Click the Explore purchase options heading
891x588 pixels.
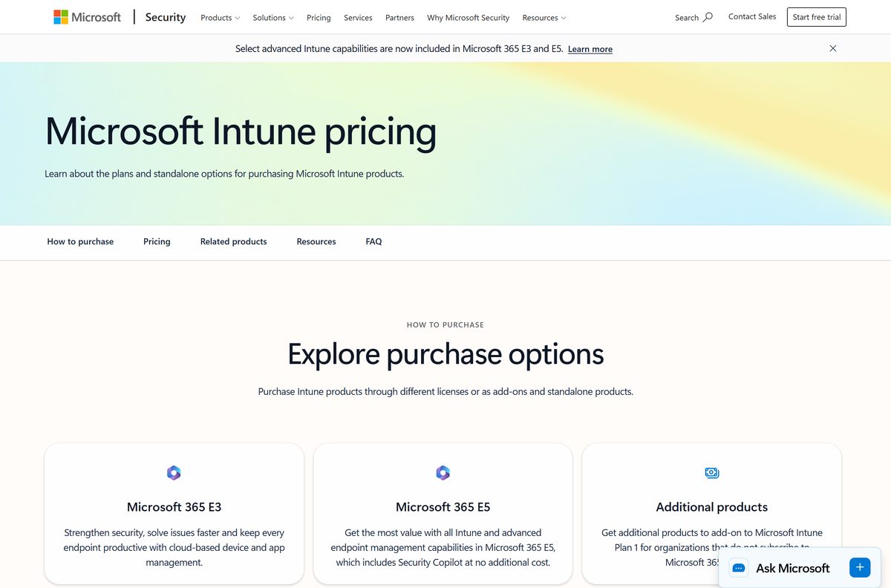point(446,354)
